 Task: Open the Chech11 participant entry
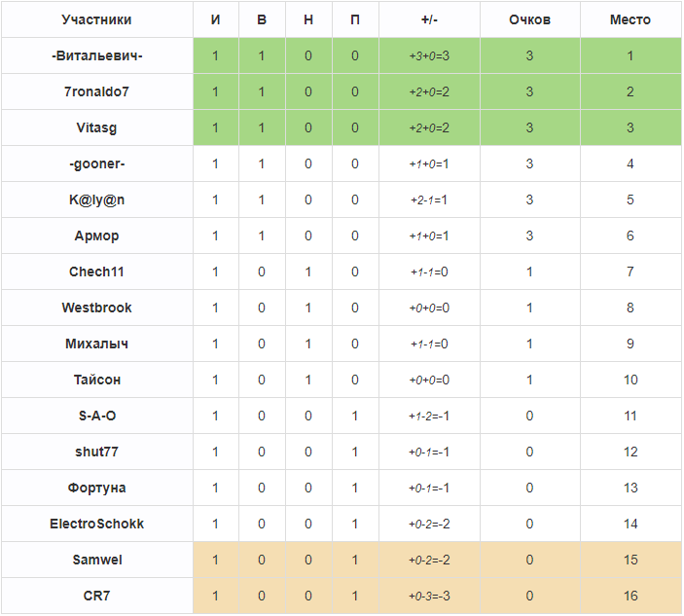point(96,272)
